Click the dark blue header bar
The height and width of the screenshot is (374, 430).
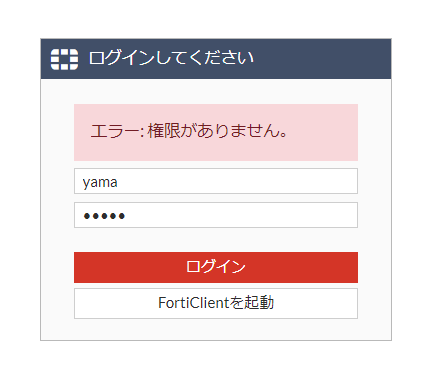point(216,59)
